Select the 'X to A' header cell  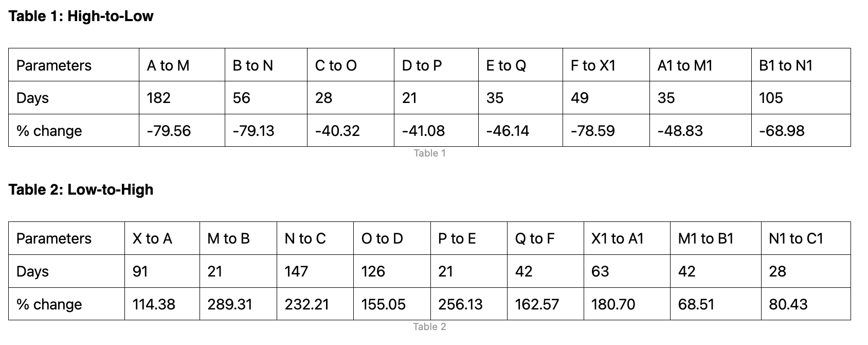click(x=162, y=238)
